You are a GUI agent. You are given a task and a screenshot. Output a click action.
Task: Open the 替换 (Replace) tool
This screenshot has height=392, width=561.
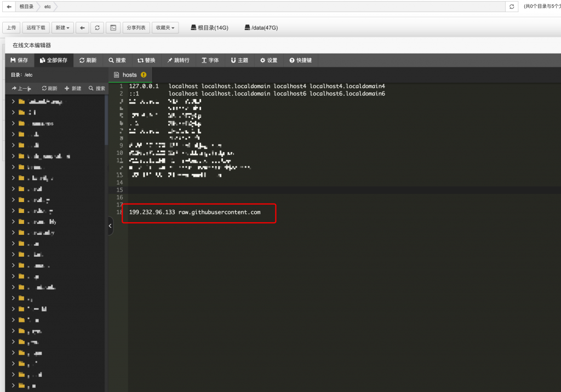(146, 60)
